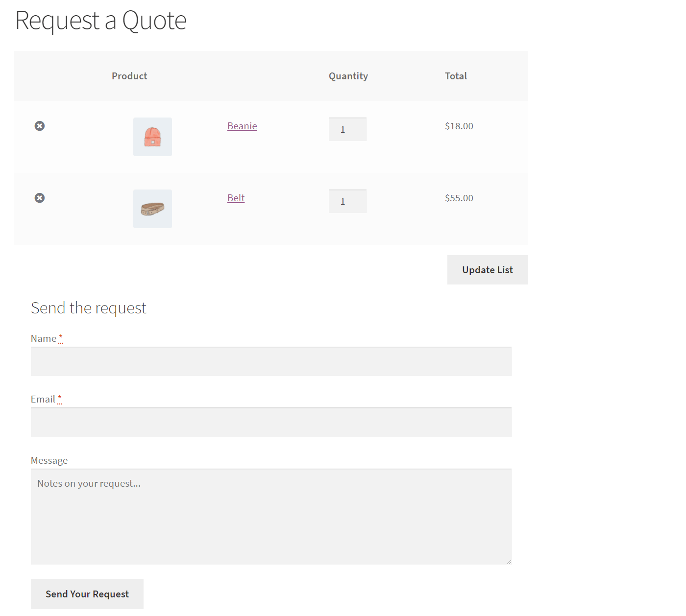Viewport: 686px width, 616px height.
Task: Select the Beanie quantity field
Action: tap(347, 129)
